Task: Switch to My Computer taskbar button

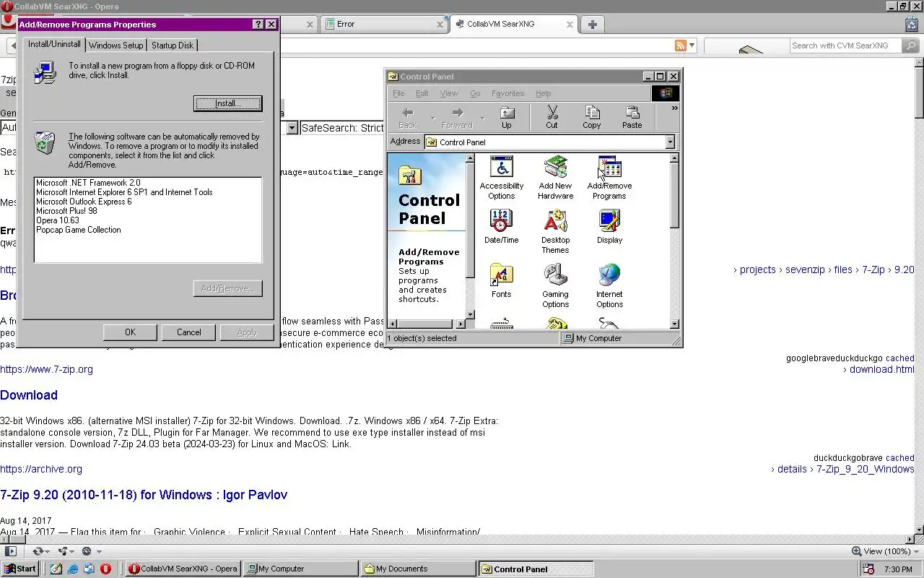Action: click(x=300, y=569)
